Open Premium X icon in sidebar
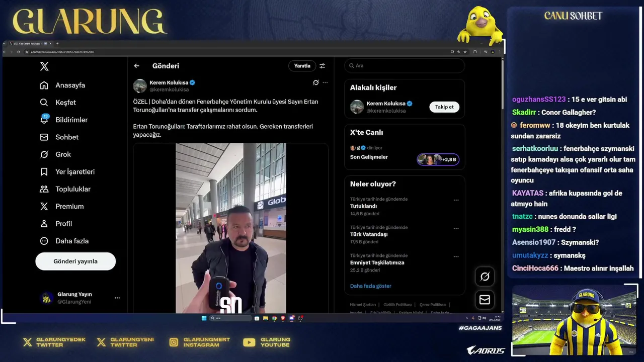The image size is (644, 362). tap(44, 206)
